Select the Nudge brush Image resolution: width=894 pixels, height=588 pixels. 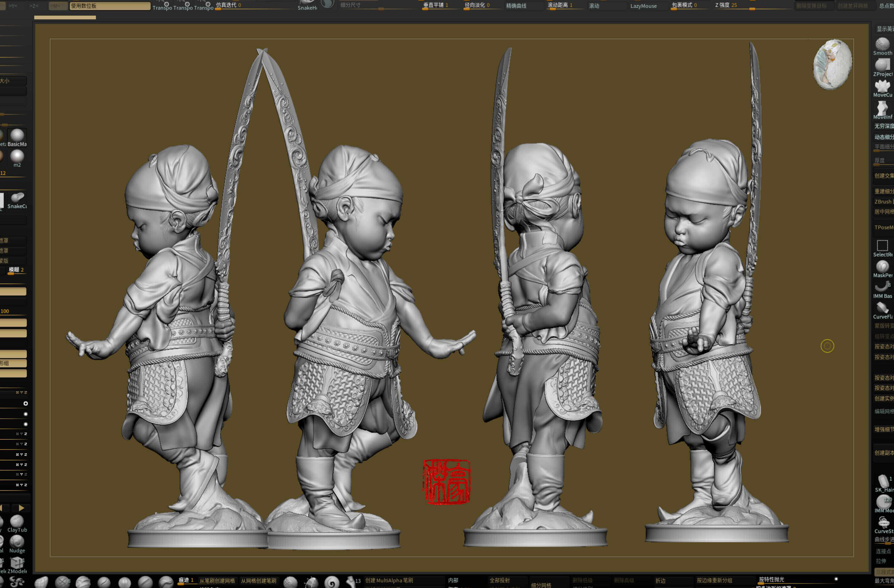tap(17, 544)
